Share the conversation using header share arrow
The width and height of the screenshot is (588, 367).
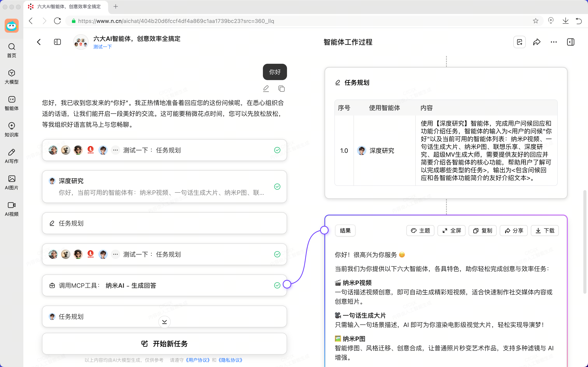tap(537, 42)
